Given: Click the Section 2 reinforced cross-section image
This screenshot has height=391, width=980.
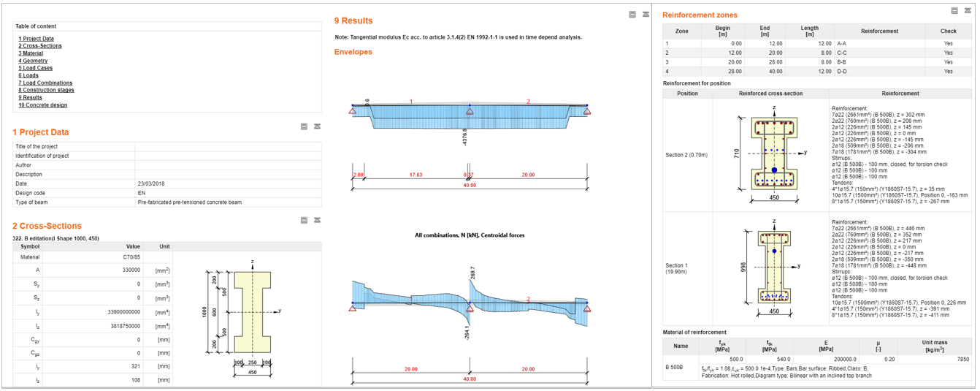Looking at the screenshot, I should [x=774, y=153].
